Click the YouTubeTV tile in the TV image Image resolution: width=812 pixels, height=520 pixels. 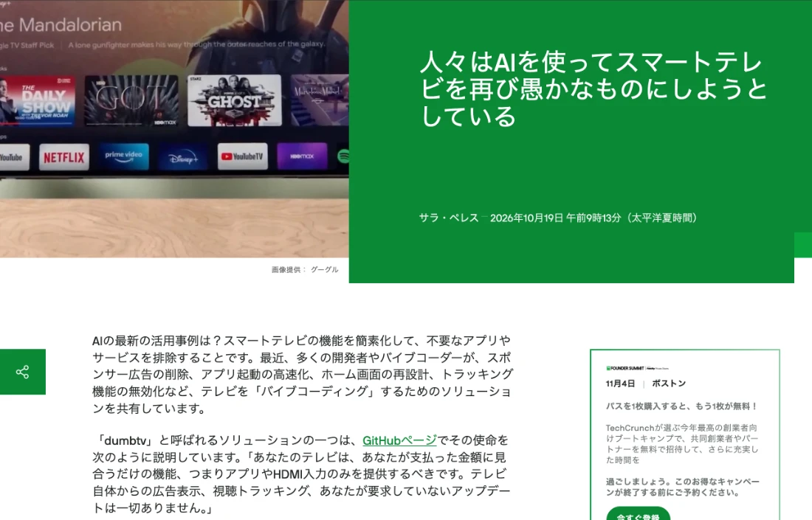pyautogui.click(x=242, y=156)
